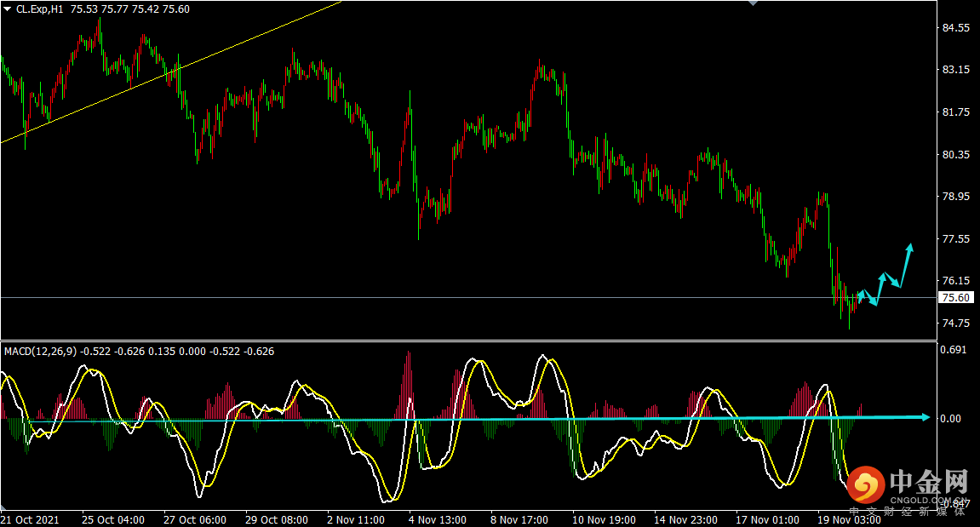This screenshot has height=527, width=980.
Task: Select the horizontal price line at 75.60
Action: (x=426, y=297)
